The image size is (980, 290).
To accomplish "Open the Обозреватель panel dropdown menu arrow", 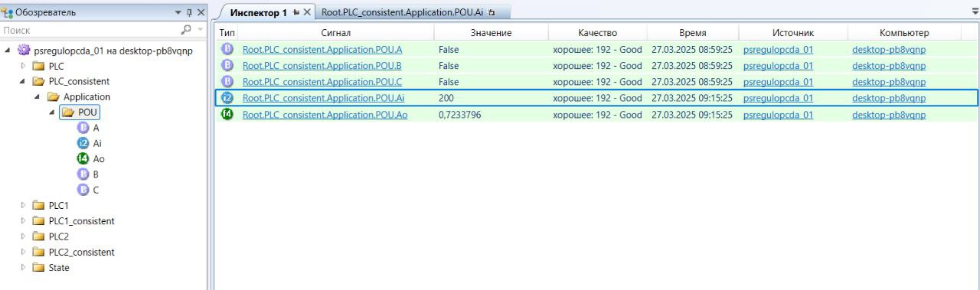I will 178,13.
